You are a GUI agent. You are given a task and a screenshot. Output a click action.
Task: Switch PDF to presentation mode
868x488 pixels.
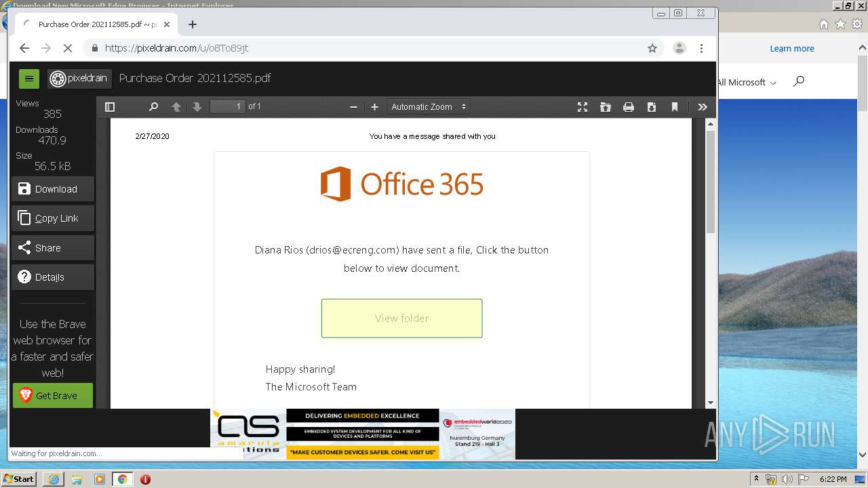[582, 107]
